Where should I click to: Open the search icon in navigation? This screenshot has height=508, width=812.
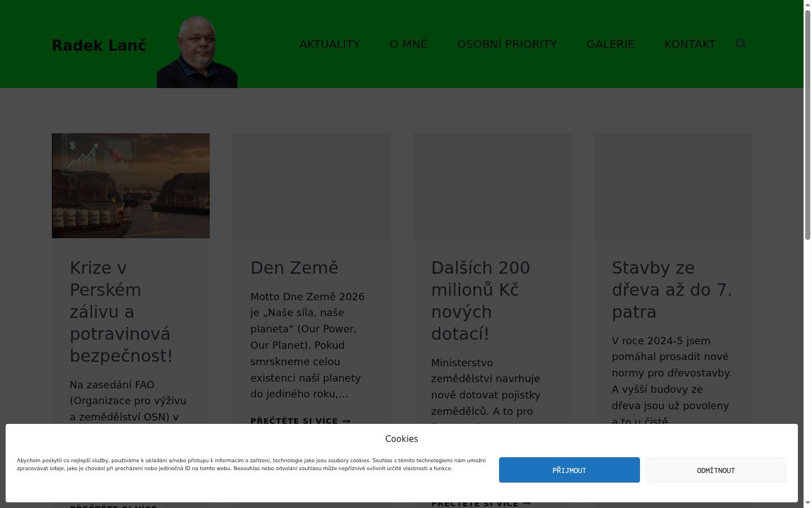pos(741,44)
